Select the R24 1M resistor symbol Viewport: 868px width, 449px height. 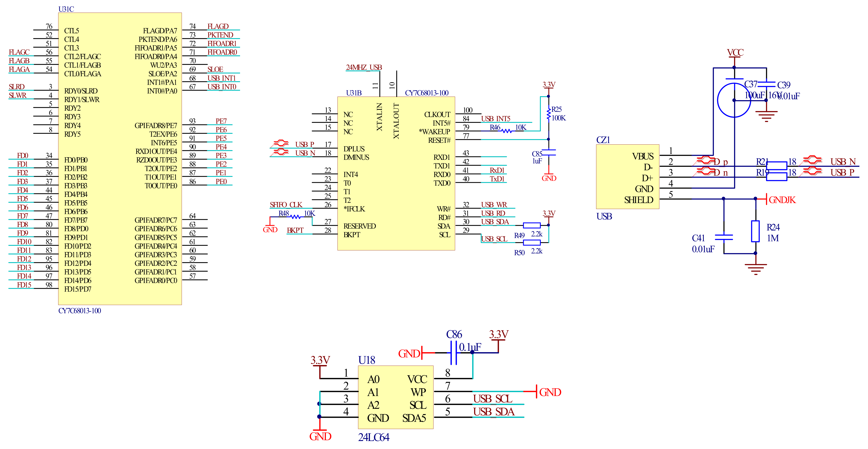[x=755, y=231]
